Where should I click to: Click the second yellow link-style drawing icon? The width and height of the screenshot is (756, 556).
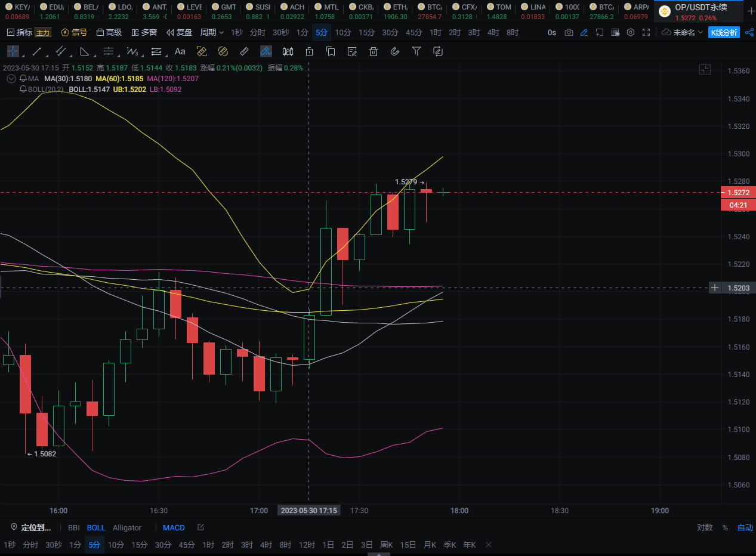223,51
